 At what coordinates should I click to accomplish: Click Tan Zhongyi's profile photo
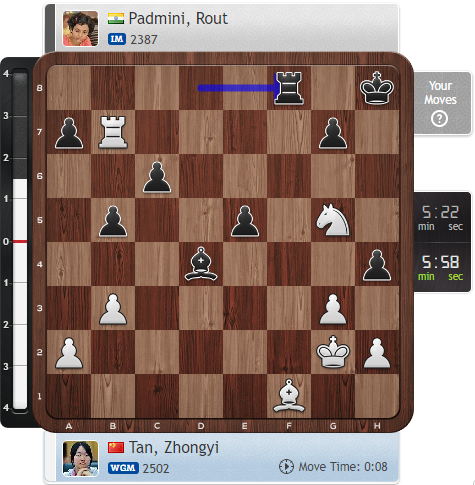(x=80, y=458)
